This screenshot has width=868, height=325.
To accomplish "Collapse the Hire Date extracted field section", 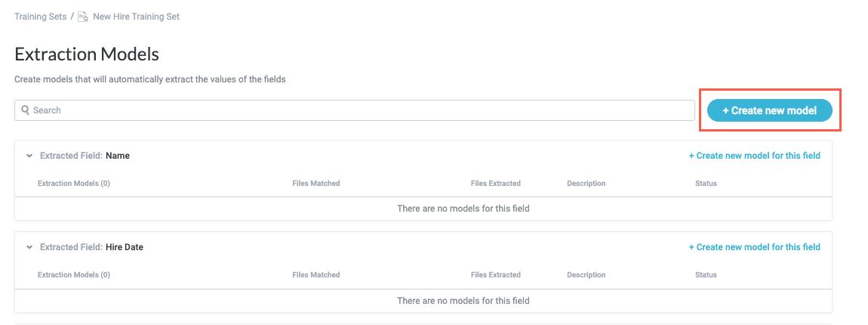I will (x=29, y=247).
